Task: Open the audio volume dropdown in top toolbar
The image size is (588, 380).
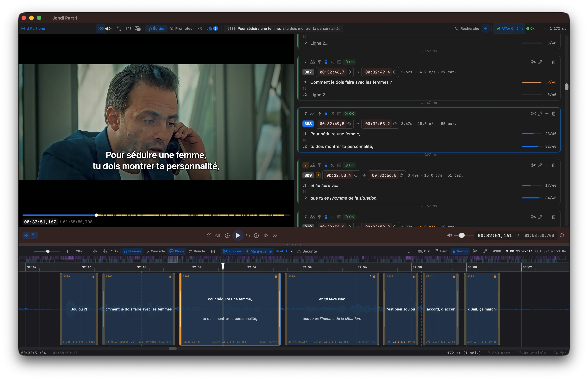Action: [x=109, y=29]
